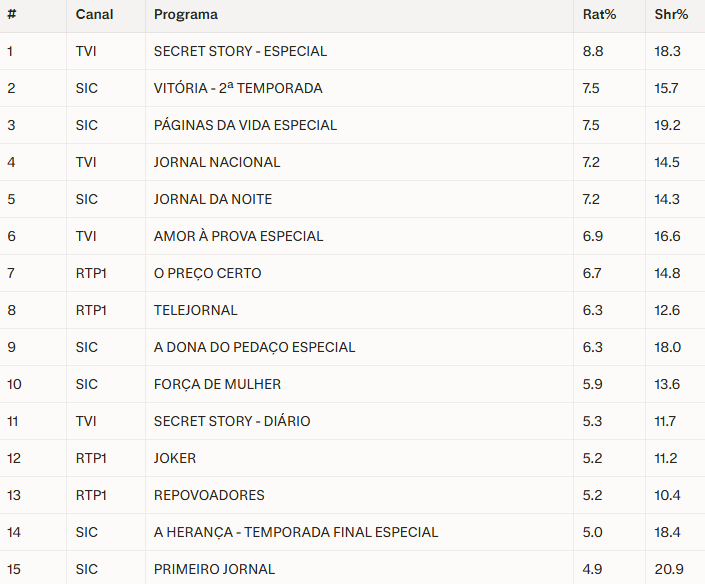
Task: Select VITÓRIA - 2ª TEMPORADA row
Action: click(238, 88)
